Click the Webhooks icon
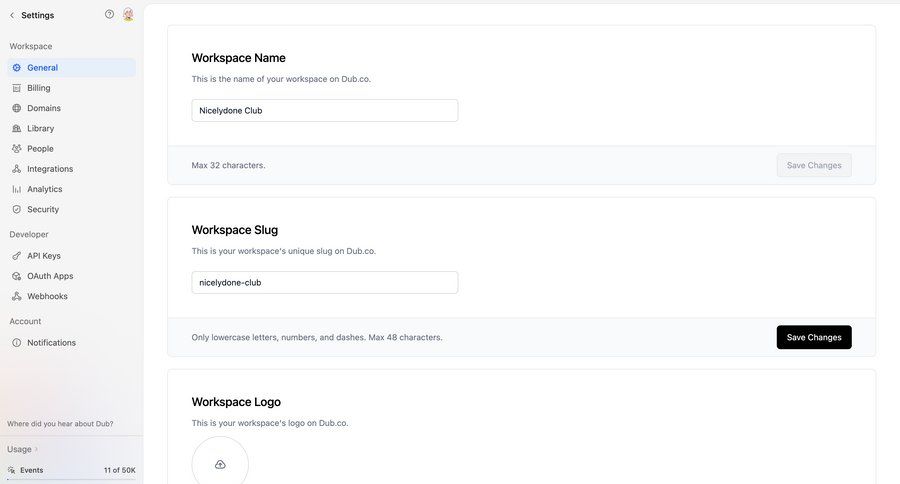 (17, 296)
